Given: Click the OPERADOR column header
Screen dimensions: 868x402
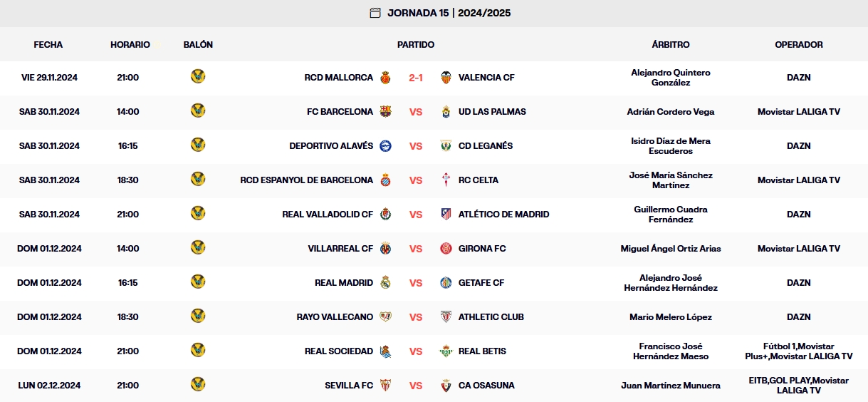Looking at the screenshot, I should click(x=799, y=44).
